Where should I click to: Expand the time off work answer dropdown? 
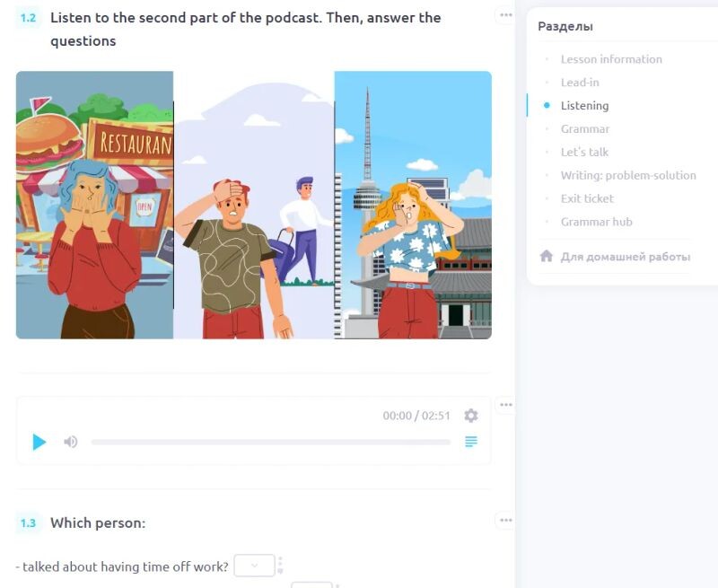coord(254,566)
